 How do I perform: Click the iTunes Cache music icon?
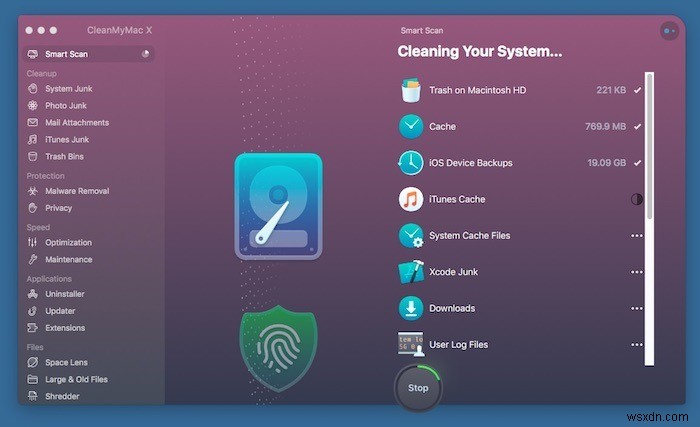411,199
